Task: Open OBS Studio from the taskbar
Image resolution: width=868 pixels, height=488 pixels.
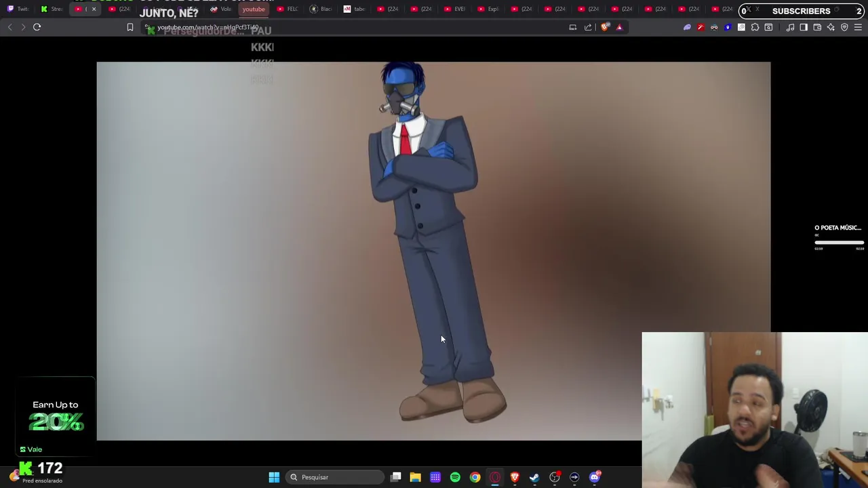Action: [555, 477]
